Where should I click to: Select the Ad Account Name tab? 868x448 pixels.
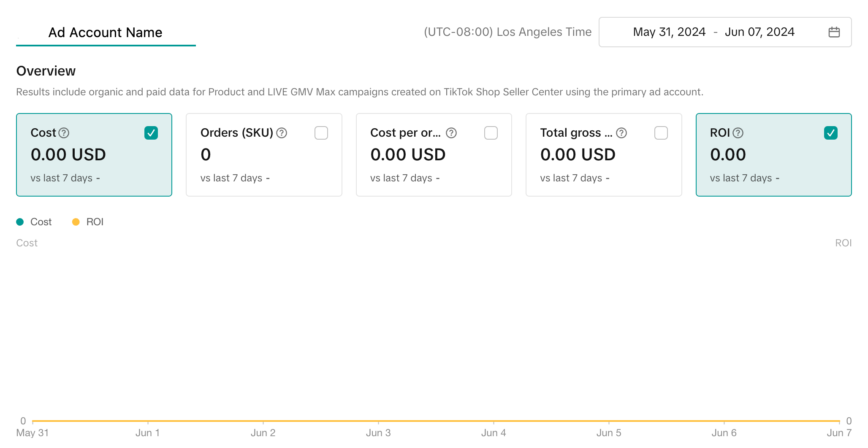(x=106, y=32)
